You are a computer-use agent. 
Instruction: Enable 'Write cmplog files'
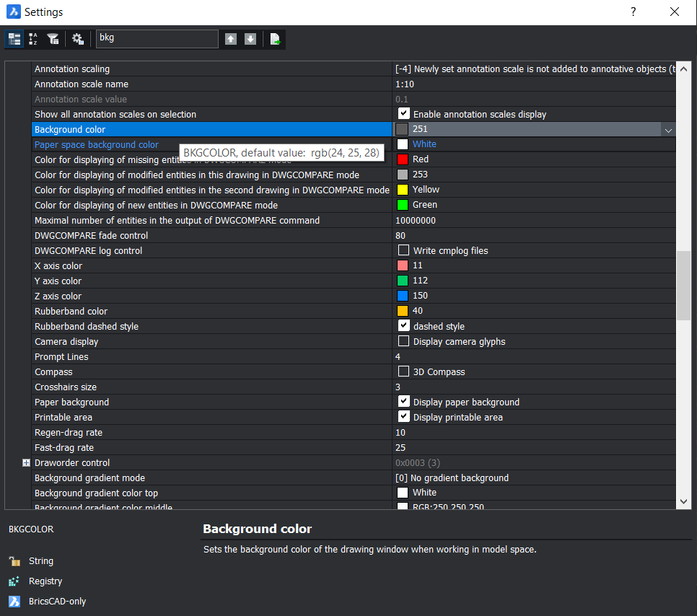tap(403, 250)
